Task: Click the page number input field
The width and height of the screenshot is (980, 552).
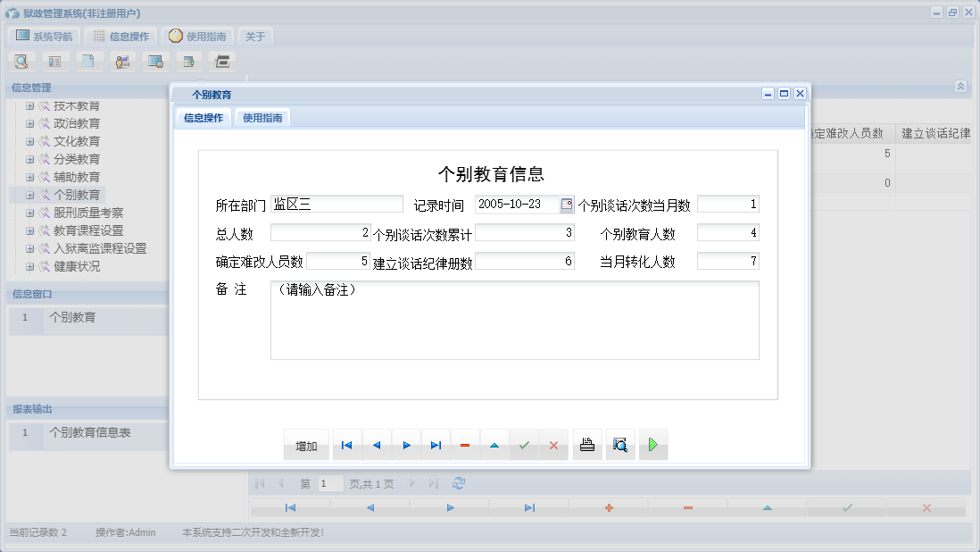Action: coord(328,482)
